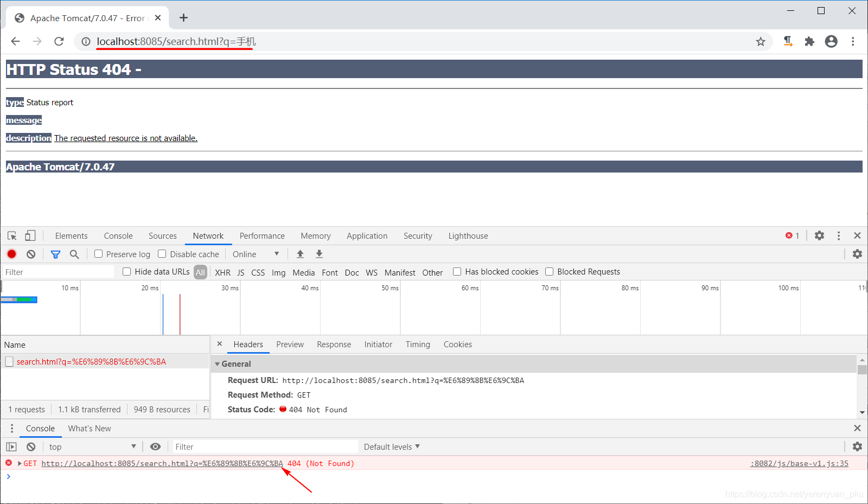868x504 pixels.
Task: Close the console drawer
Action: click(857, 428)
